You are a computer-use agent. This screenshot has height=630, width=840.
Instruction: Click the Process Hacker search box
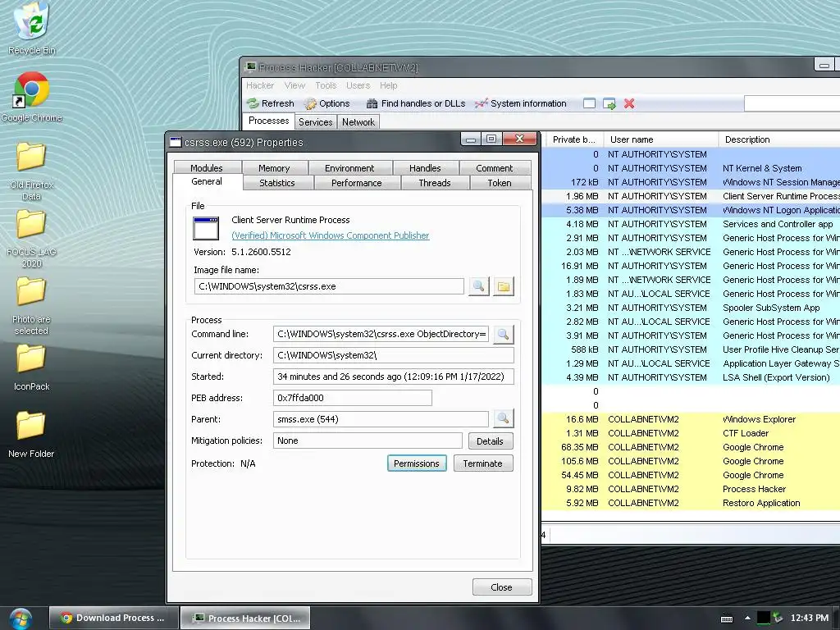pos(792,103)
